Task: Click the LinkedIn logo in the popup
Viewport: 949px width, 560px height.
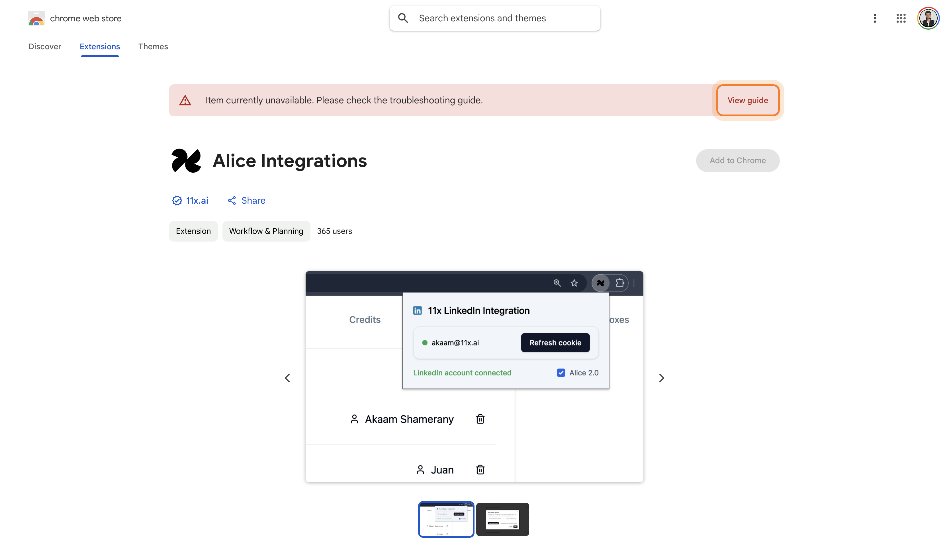Action: pos(417,310)
